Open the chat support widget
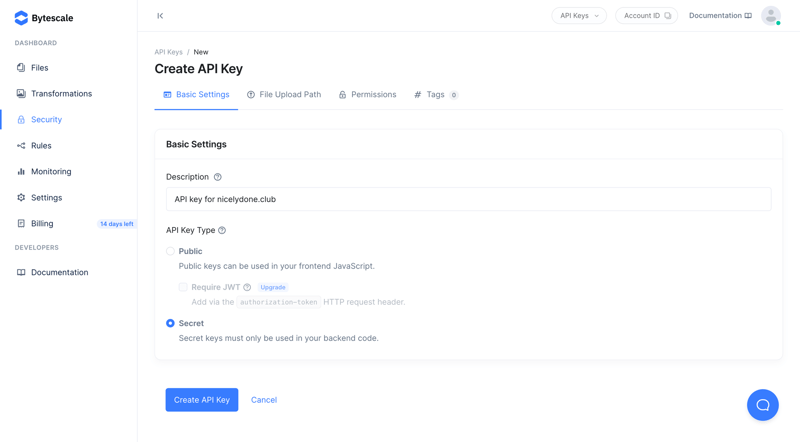The height and width of the screenshot is (442, 800). tap(763, 405)
